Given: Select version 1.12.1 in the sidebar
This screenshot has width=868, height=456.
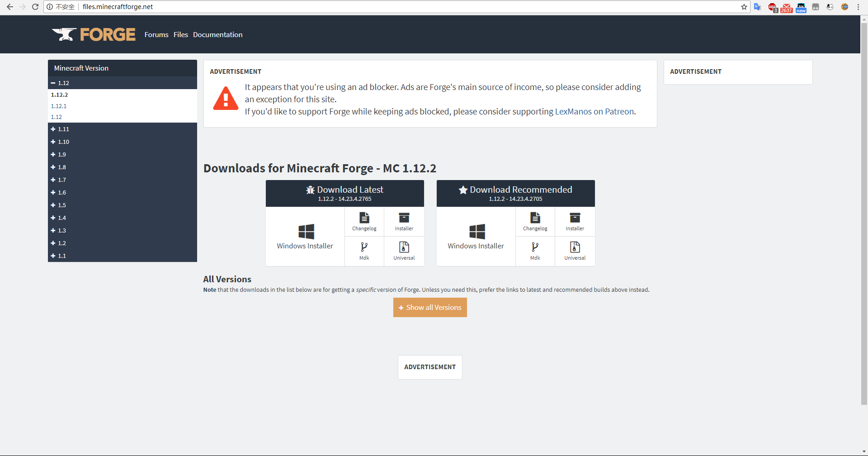Looking at the screenshot, I should pos(59,106).
